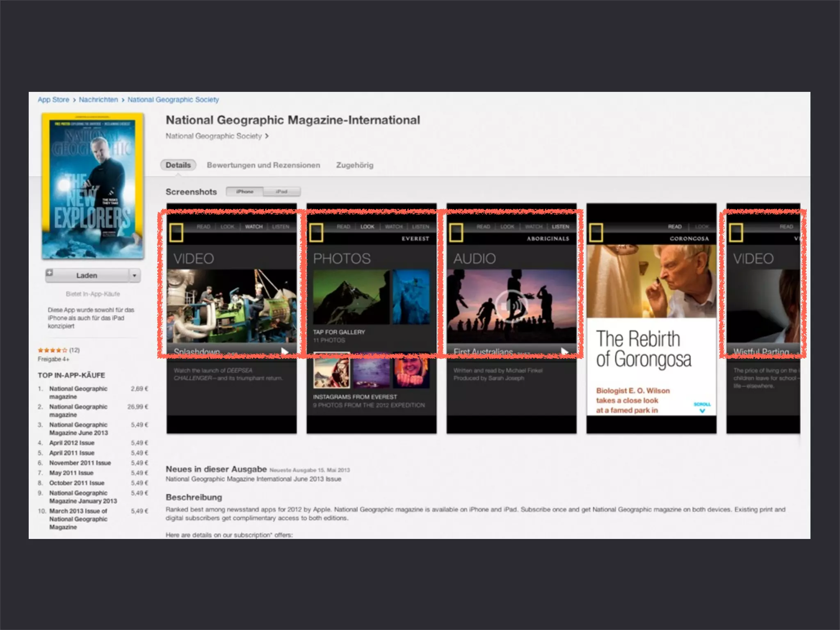
Task: Click the yellow frame logo in the Gorongosa screenshot
Action: coord(596,233)
